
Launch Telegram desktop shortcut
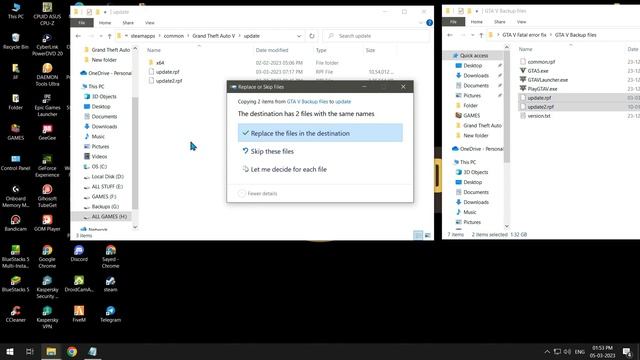[x=111, y=314]
